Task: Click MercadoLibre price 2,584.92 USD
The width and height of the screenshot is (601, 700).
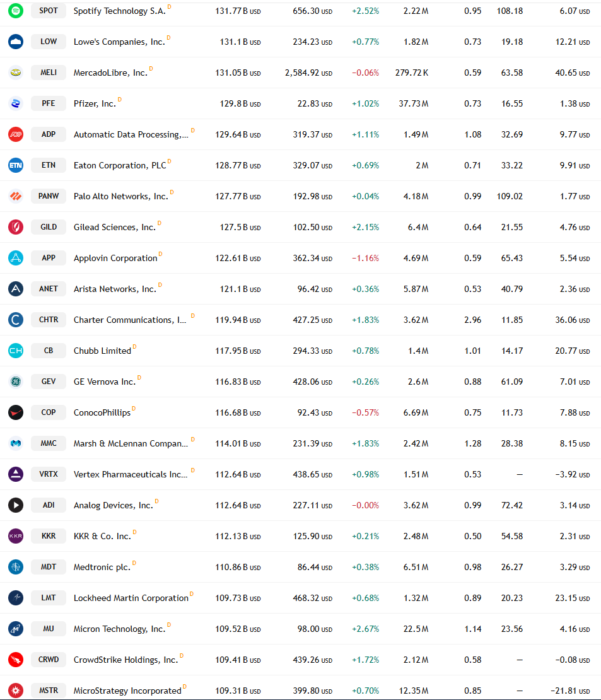Action: click(308, 73)
